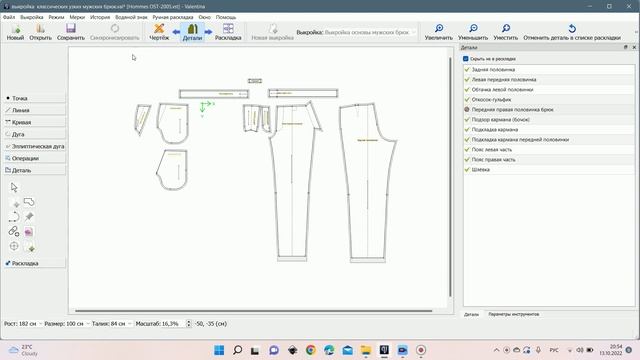
Task: Click the undo arrow for layout list detail
Action: point(572,29)
